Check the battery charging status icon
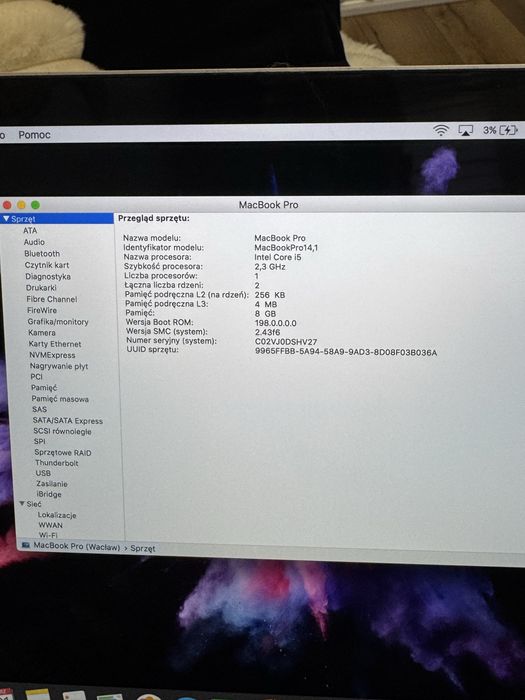Viewport: 525px width, 700px height. click(508, 130)
